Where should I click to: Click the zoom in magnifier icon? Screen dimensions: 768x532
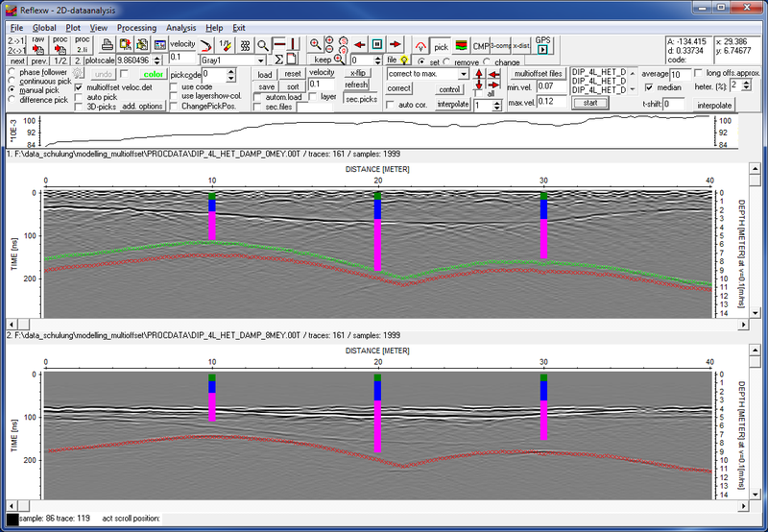point(316,44)
